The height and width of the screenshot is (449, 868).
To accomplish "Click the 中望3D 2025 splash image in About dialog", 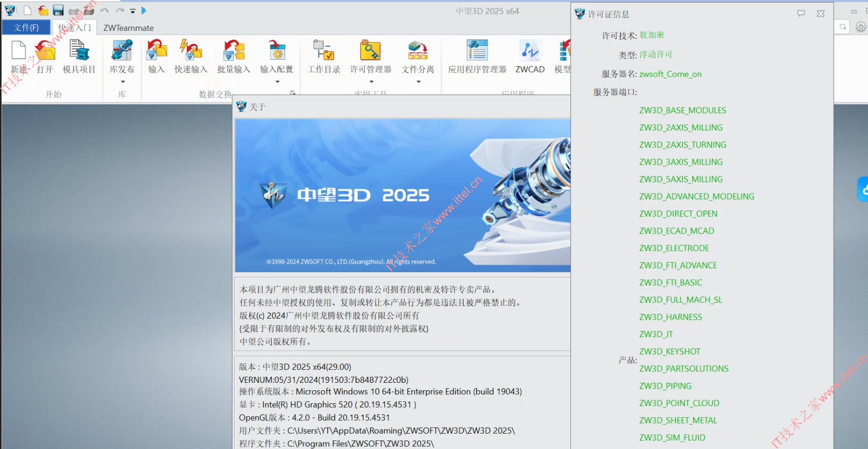I will point(403,195).
